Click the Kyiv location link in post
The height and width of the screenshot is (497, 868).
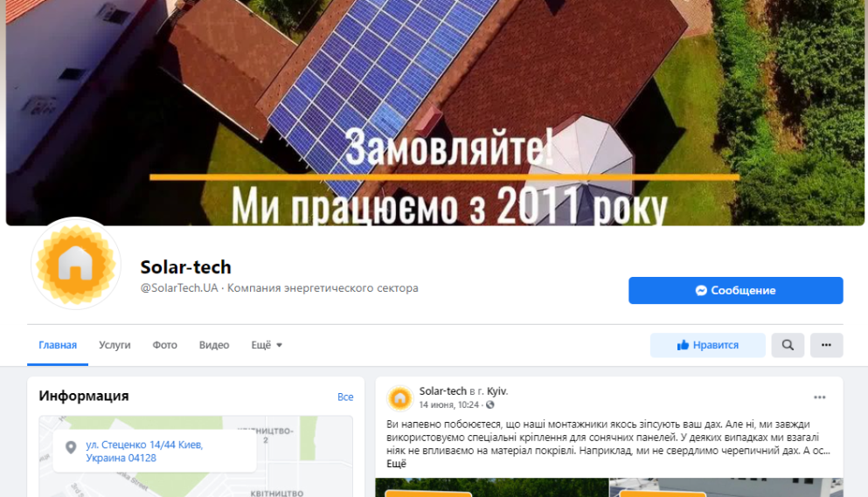tap(497, 390)
